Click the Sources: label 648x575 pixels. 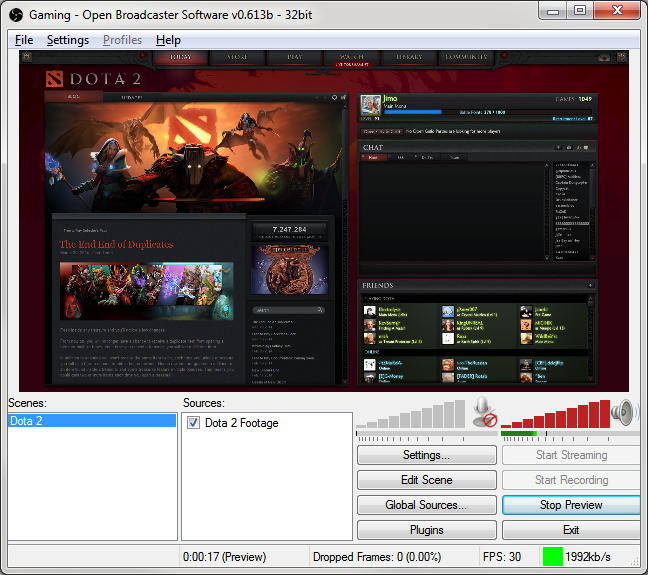[204, 403]
